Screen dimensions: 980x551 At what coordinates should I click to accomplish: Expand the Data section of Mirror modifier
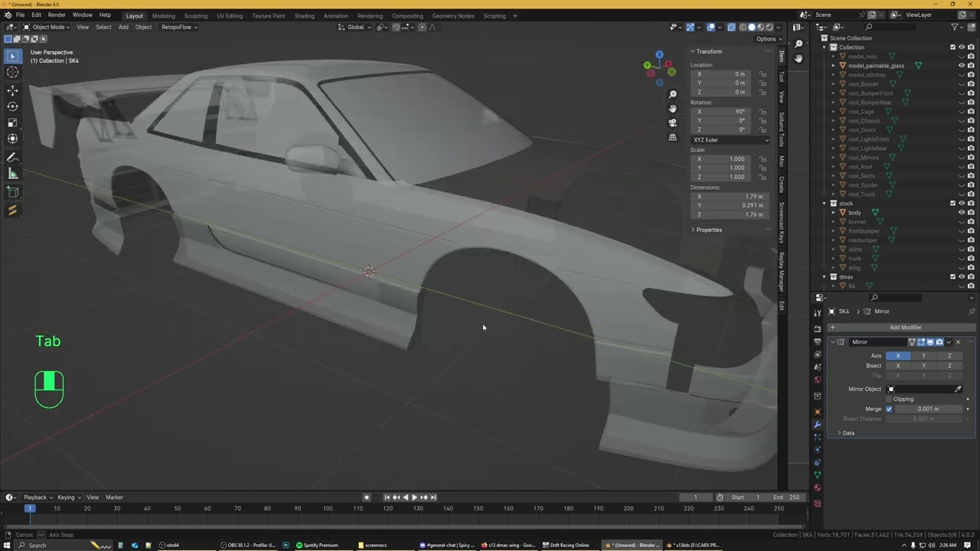(x=848, y=433)
